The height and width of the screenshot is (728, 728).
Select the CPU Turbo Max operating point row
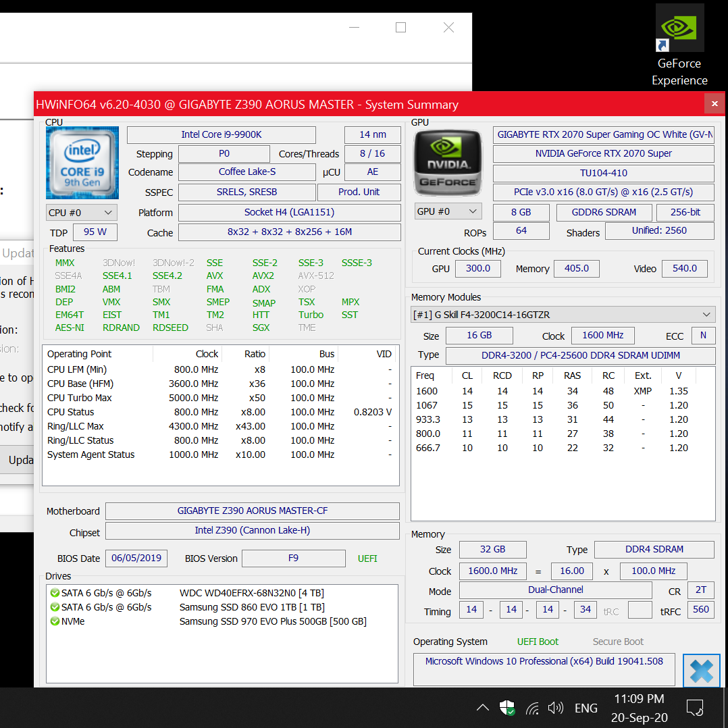coord(220,398)
